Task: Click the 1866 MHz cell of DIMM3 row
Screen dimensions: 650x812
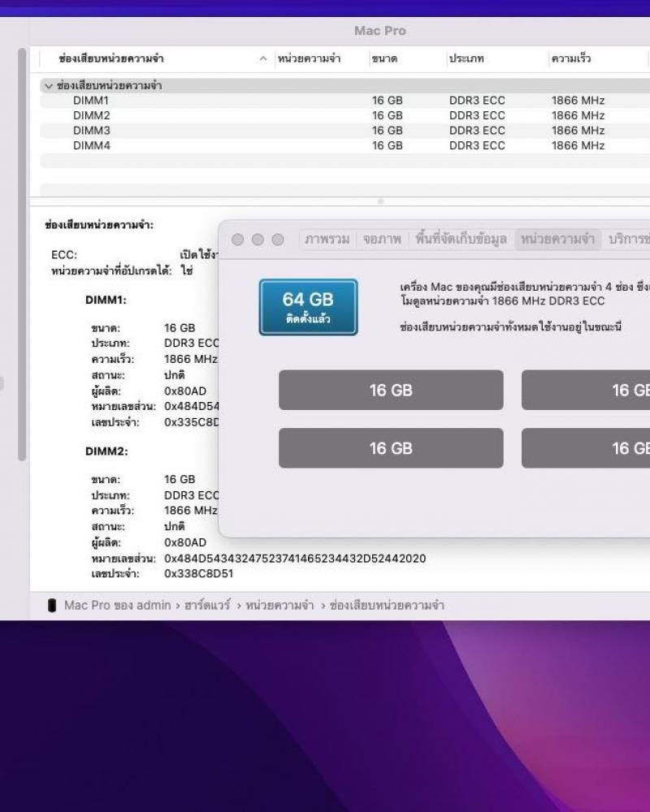Action: point(578,131)
